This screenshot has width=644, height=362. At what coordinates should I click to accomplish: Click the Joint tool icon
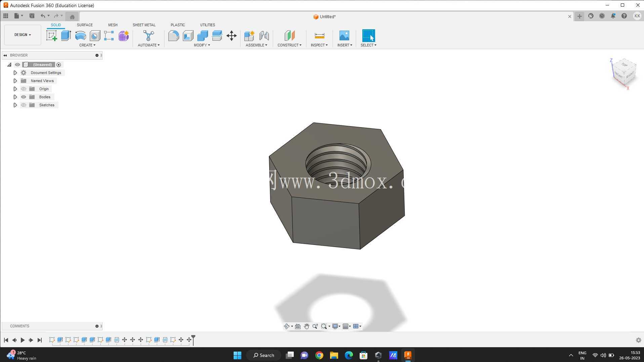[264, 36]
